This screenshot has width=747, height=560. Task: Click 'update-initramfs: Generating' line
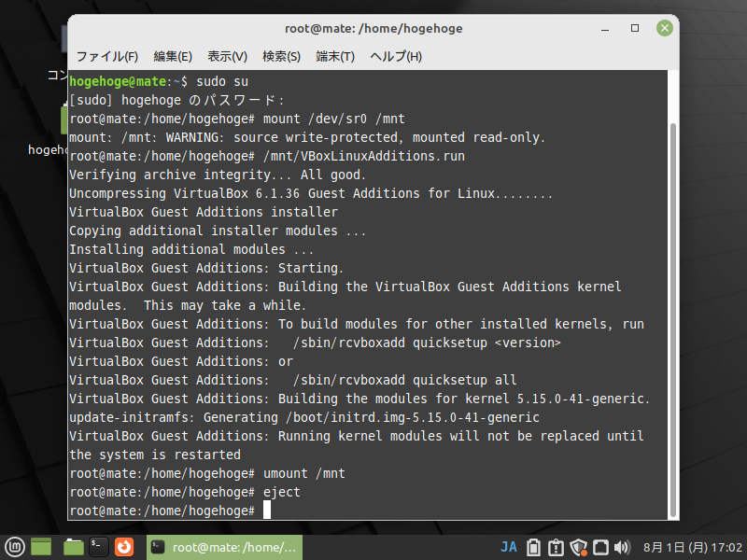pos(304,417)
